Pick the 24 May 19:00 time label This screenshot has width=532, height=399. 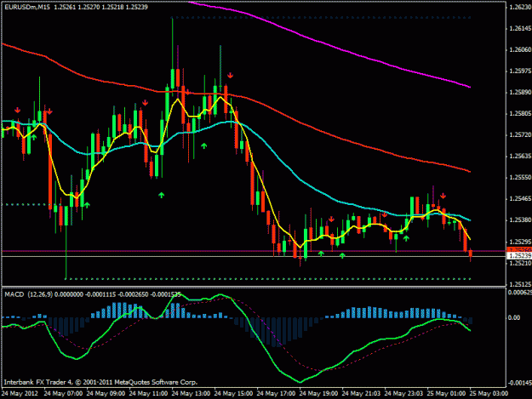[x=318, y=394]
